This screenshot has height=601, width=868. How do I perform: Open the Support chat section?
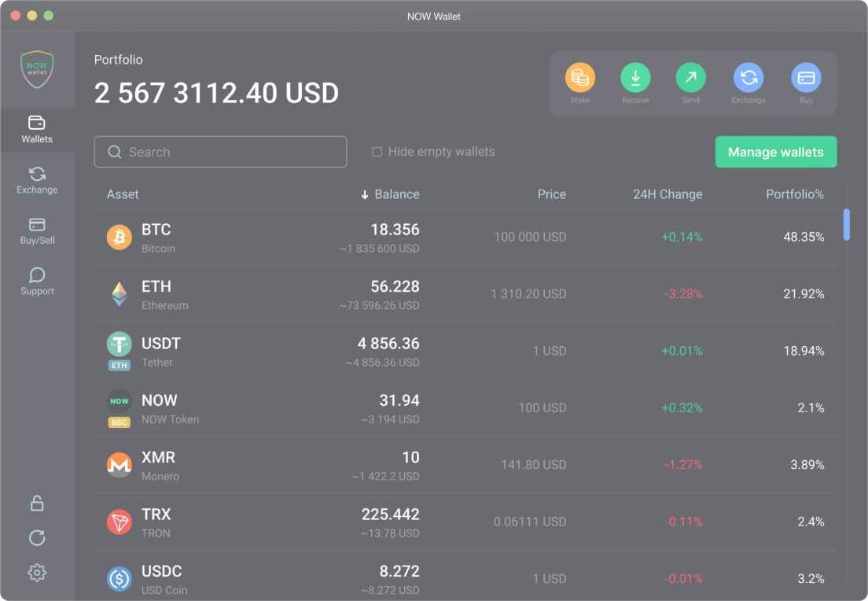coord(37,282)
